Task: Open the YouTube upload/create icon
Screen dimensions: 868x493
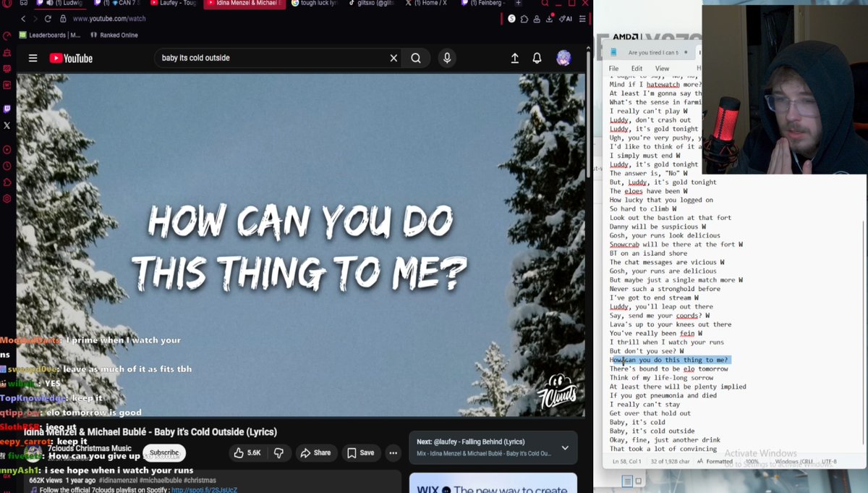Action: [515, 58]
